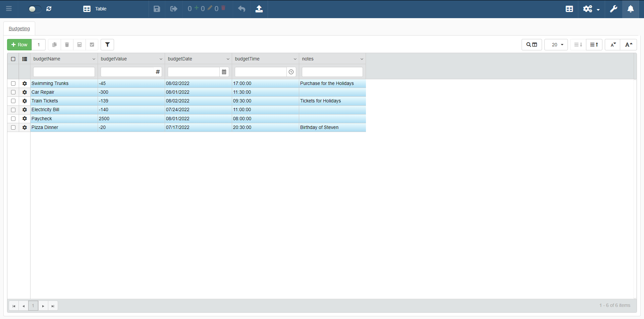Screen dimensions: 644x319
Task: Expand the budgetName column dropdown
Action: (x=94, y=59)
